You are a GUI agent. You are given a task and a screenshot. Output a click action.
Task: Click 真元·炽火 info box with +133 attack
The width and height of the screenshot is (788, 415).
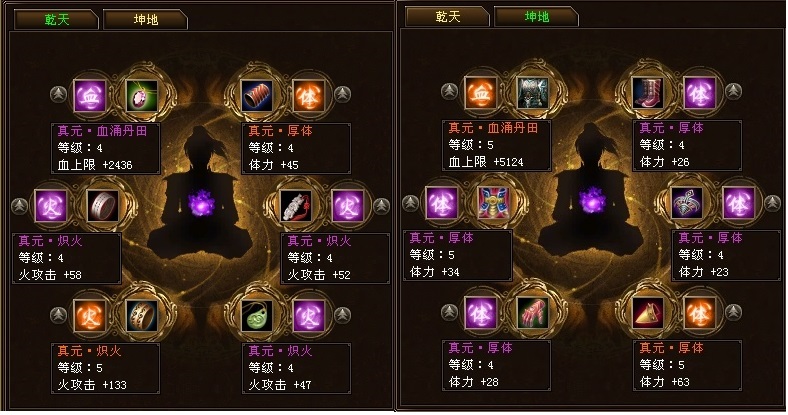(x=106, y=368)
